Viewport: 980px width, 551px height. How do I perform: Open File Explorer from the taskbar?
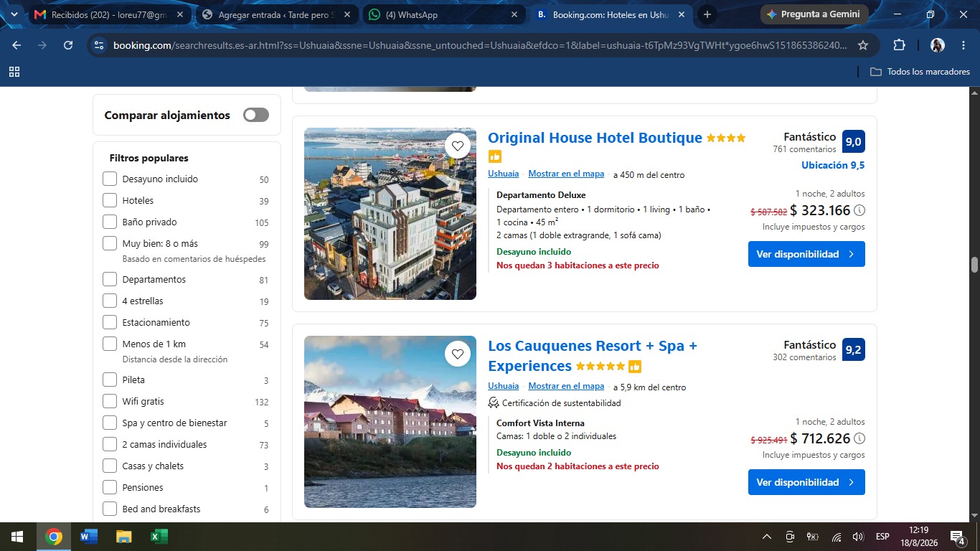coord(124,537)
